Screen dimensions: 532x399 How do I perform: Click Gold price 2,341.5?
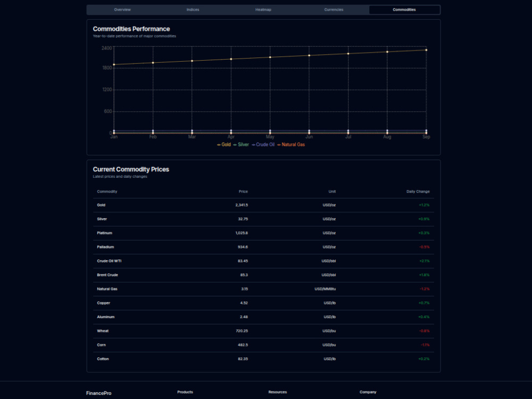[x=242, y=205]
